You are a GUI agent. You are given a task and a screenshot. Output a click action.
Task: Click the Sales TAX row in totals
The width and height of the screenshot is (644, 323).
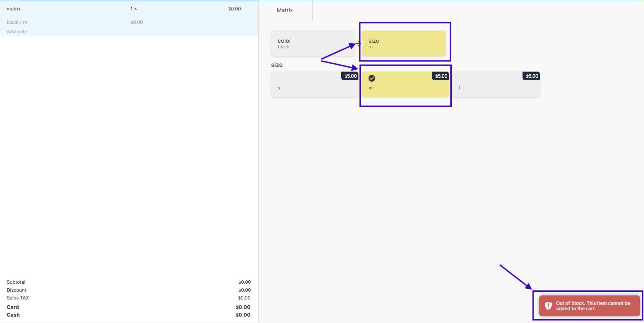coord(129,298)
